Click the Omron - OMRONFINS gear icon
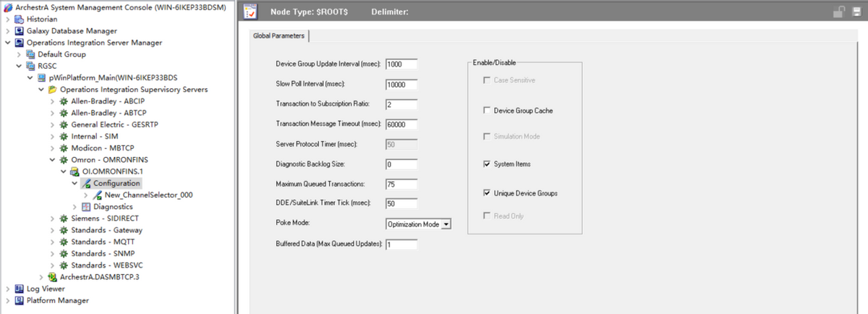The width and height of the screenshot is (868, 314). coord(63,160)
